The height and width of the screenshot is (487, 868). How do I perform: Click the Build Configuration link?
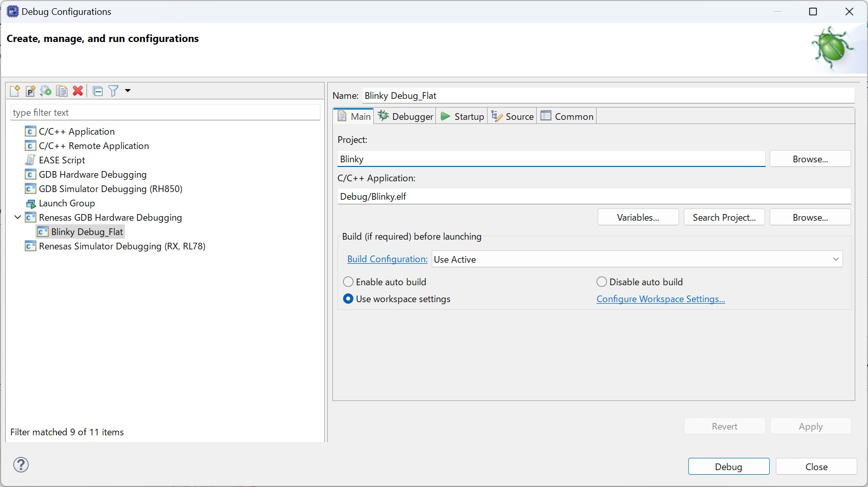click(x=387, y=259)
